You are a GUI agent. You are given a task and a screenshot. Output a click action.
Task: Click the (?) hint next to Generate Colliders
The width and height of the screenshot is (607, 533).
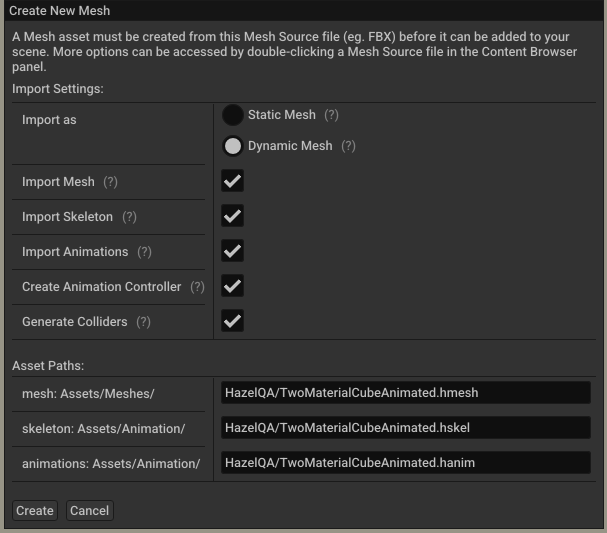(x=143, y=322)
